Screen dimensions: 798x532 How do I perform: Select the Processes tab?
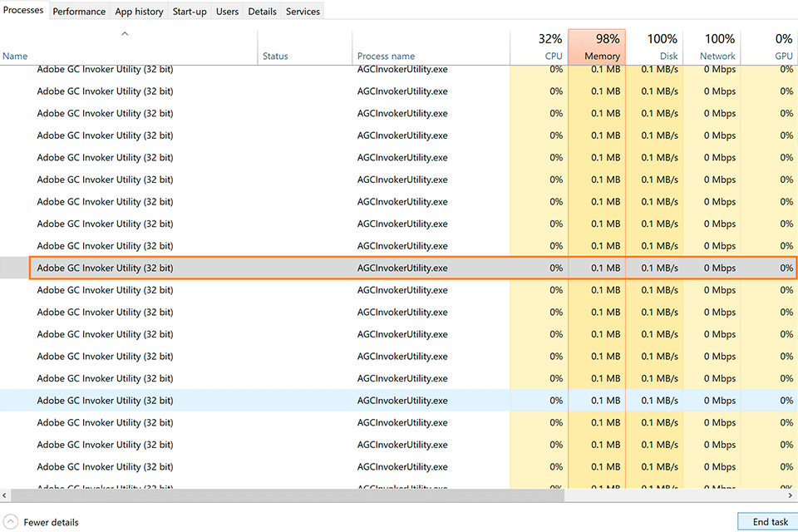tap(23, 11)
